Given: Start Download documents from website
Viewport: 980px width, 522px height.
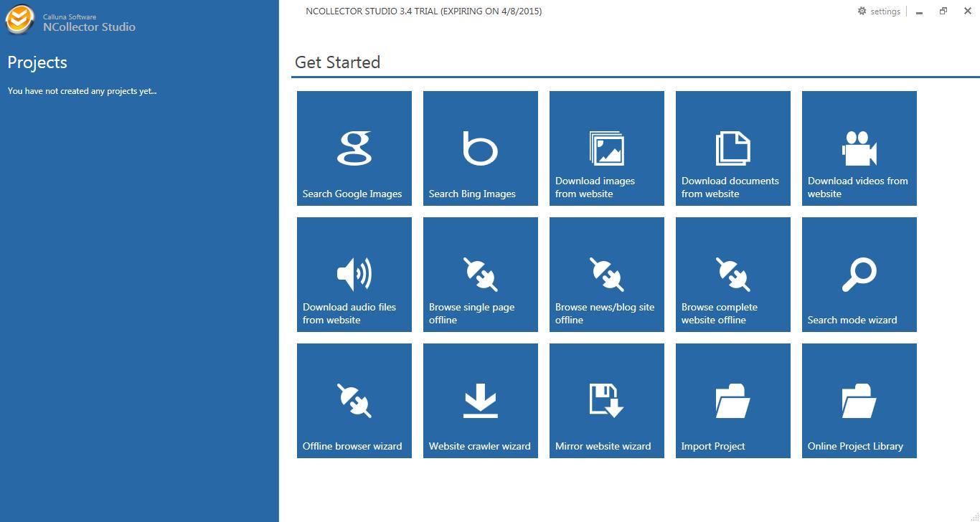Looking at the screenshot, I should click(733, 148).
